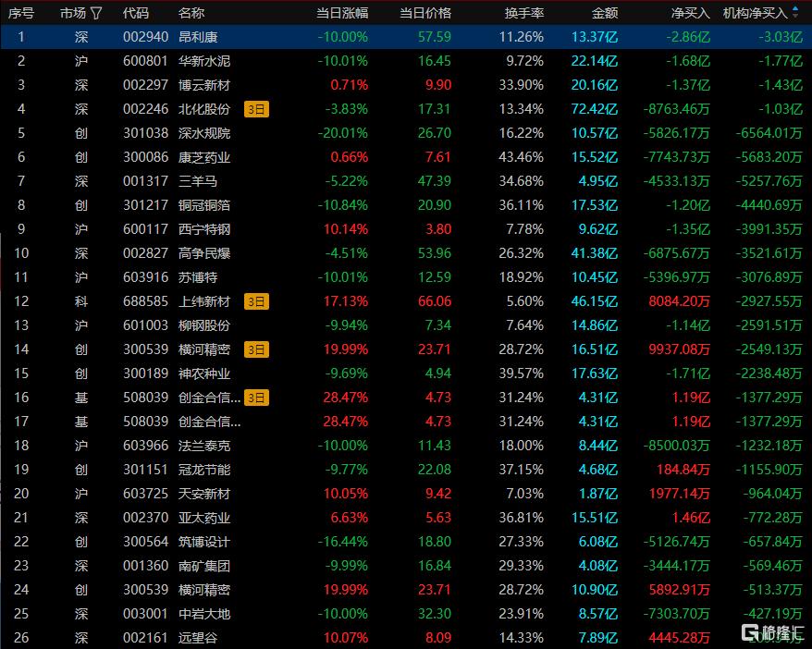Select the 9937.08万 net buy value
The image size is (812, 649).
[679, 349]
